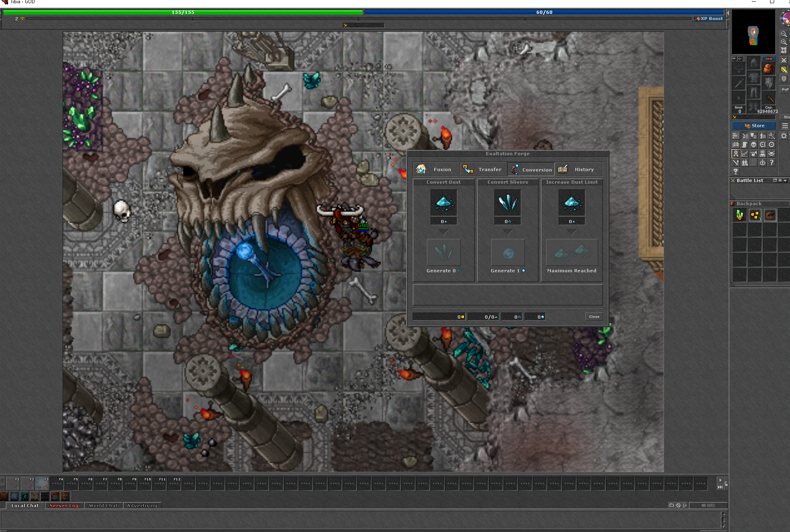
Task: Switch to the Transfer tab
Action: (484, 169)
